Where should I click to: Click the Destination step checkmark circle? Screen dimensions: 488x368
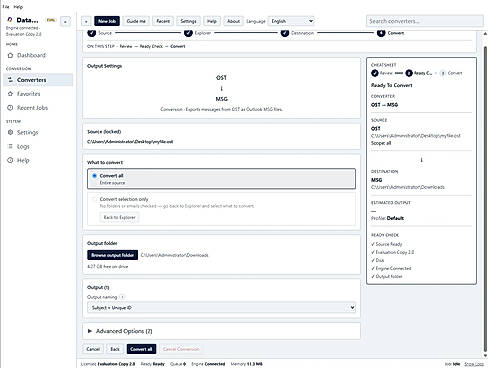pos(285,33)
